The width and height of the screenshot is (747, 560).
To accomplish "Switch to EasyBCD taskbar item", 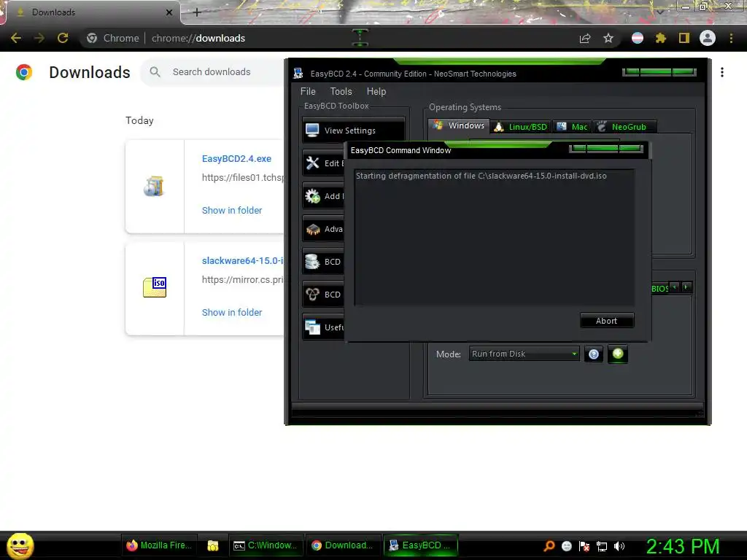I will [x=421, y=545].
